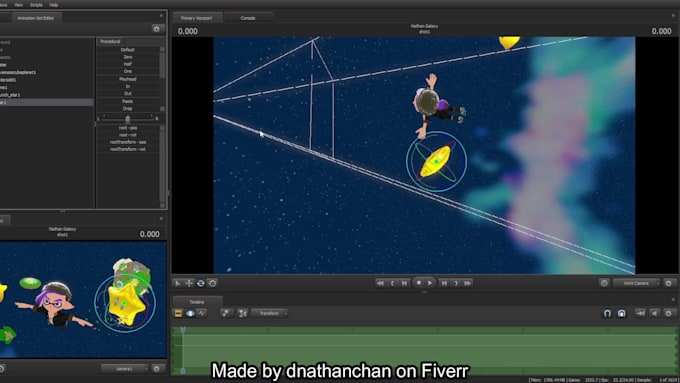This screenshot has width=680, height=383.
Task: Jump to the first frame
Action: (x=380, y=283)
